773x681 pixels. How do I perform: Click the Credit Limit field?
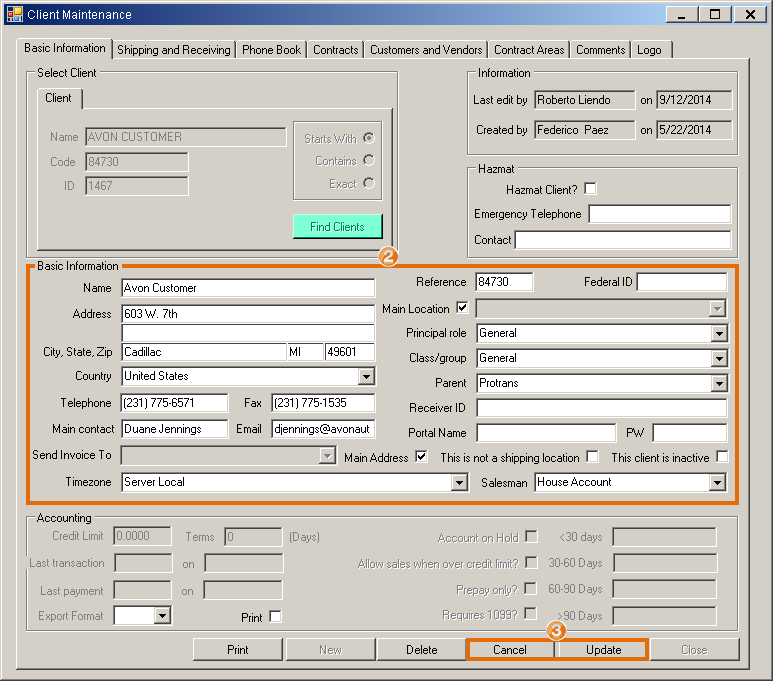point(142,536)
